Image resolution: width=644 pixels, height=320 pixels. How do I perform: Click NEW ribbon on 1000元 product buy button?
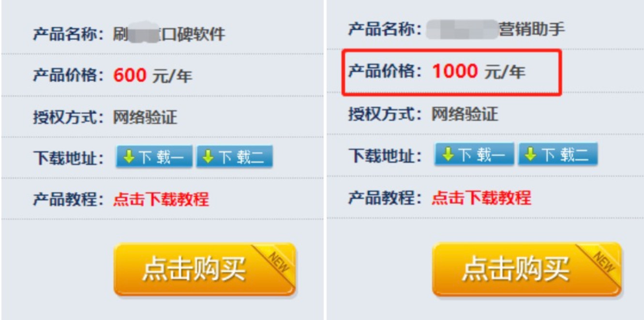(x=605, y=259)
